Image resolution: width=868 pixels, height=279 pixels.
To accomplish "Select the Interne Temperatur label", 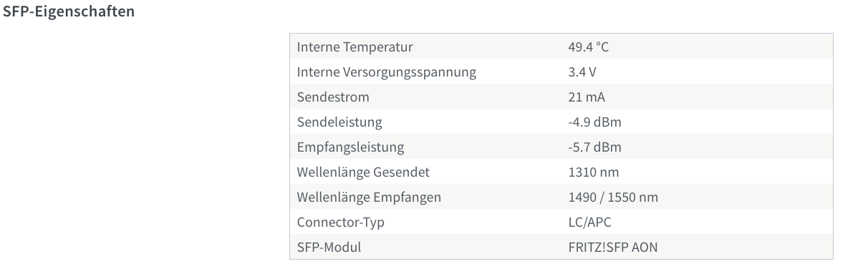I will [355, 47].
